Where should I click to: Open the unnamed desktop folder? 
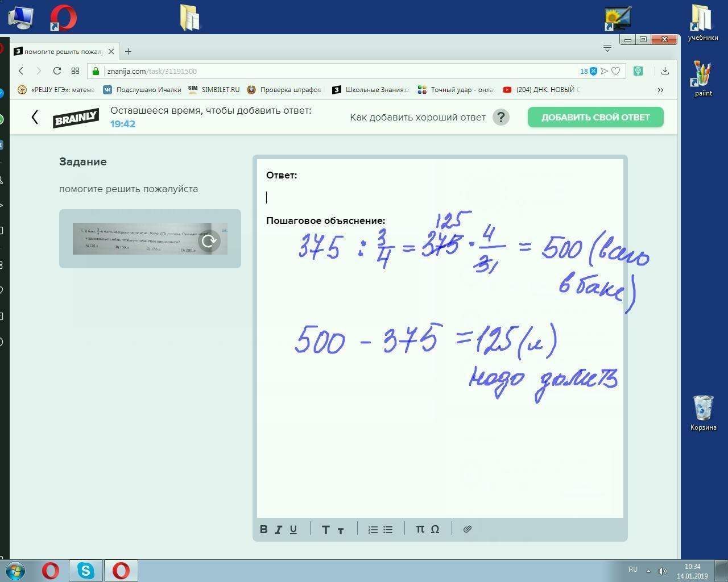pos(190,18)
